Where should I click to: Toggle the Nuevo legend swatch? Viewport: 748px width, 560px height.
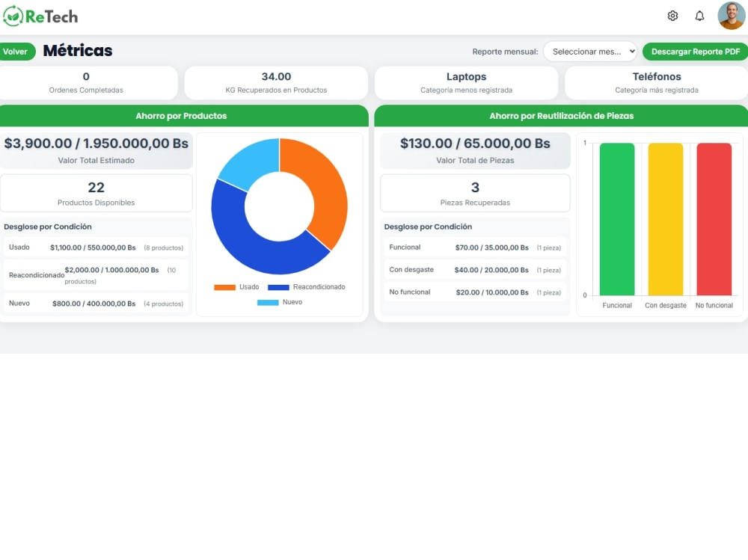pyautogui.click(x=268, y=302)
